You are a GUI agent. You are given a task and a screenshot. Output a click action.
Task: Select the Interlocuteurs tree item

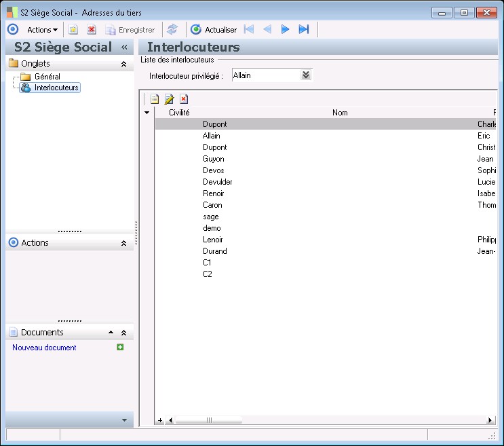coord(56,88)
